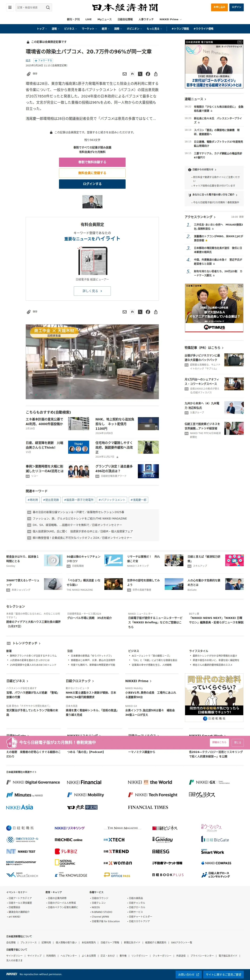
Task: Click 詳しく見る button
Action: click(x=92, y=291)
